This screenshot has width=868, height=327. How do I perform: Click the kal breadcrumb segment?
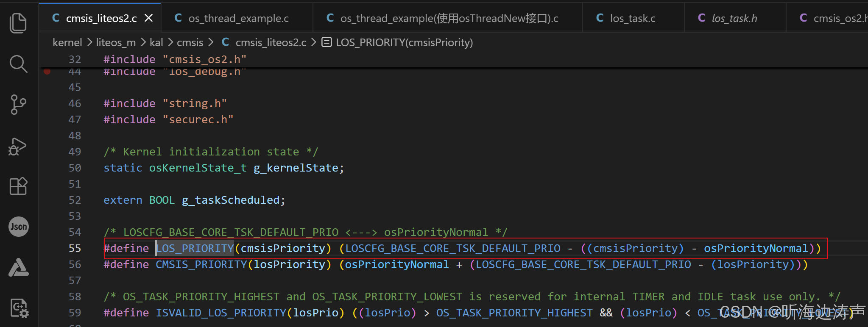click(156, 42)
